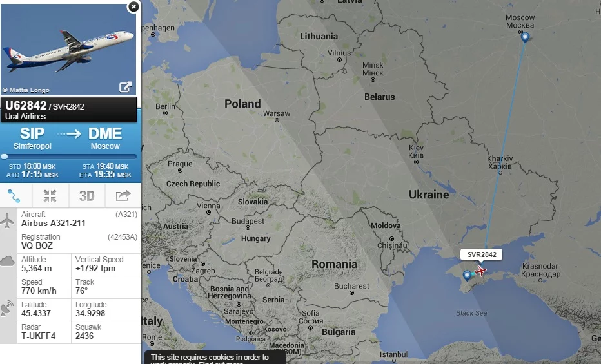
Task: Click the 5,364 m altitude value
Action: pyautogui.click(x=36, y=268)
